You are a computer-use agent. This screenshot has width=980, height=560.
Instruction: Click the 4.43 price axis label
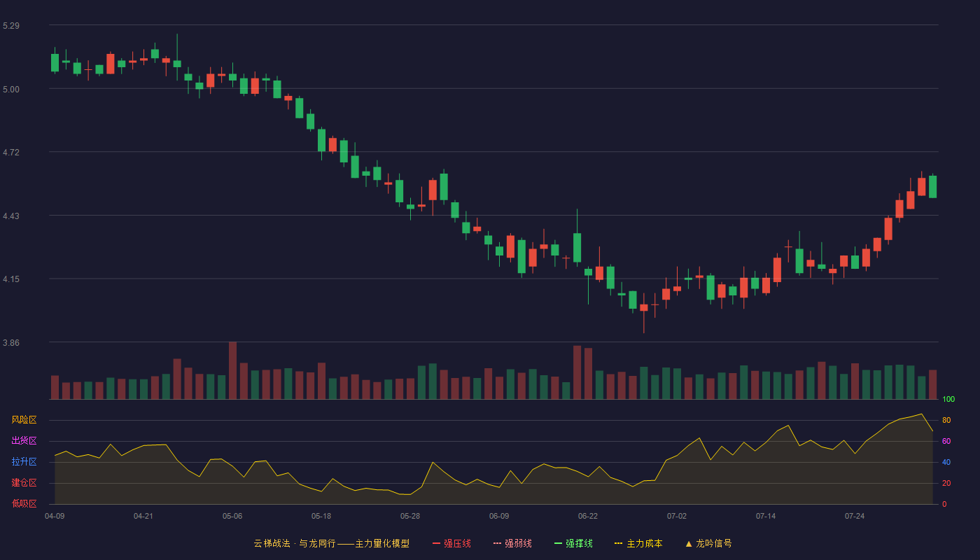click(11, 216)
